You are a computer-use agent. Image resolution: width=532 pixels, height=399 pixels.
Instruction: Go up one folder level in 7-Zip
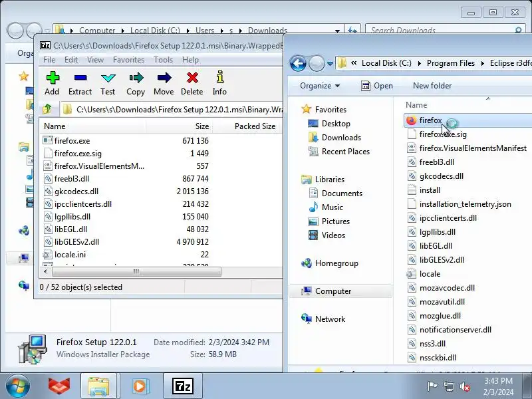pyautogui.click(x=47, y=109)
